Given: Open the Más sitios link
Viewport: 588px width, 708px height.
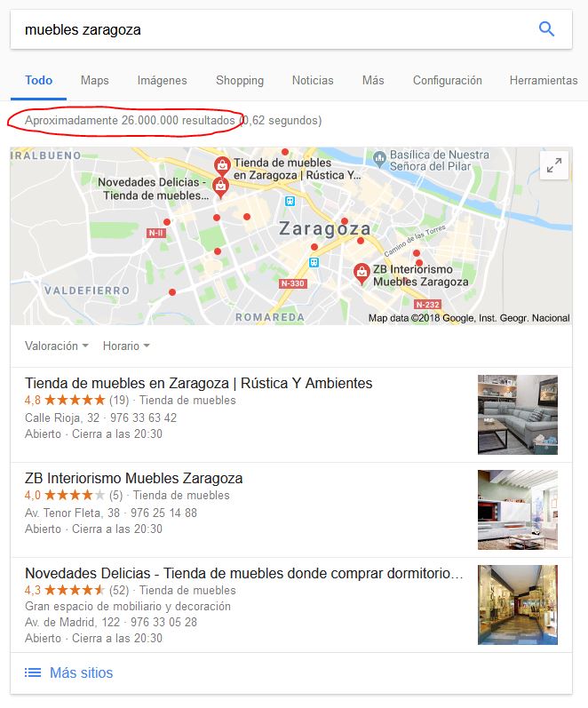Looking at the screenshot, I should coord(82,672).
